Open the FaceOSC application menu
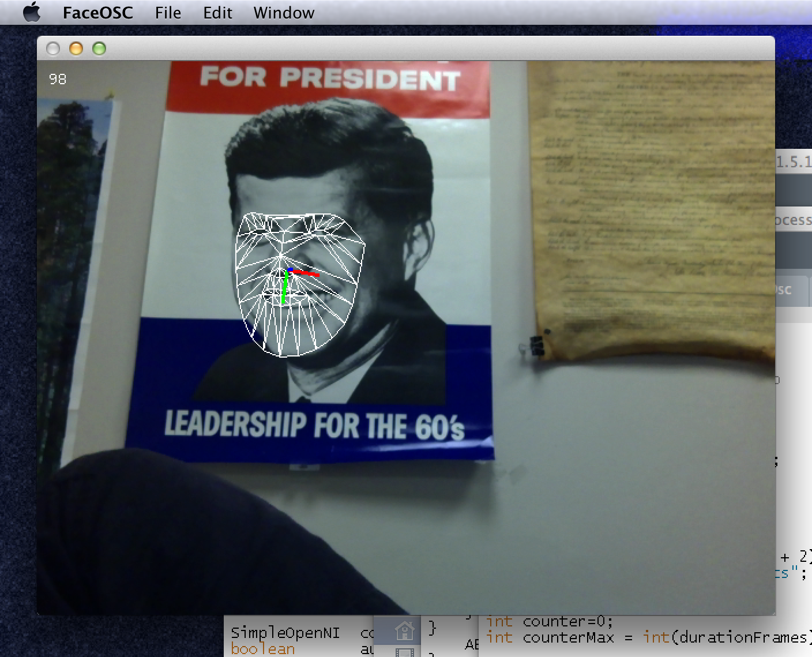Viewport: 812px width, 657px height. click(x=97, y=13)
